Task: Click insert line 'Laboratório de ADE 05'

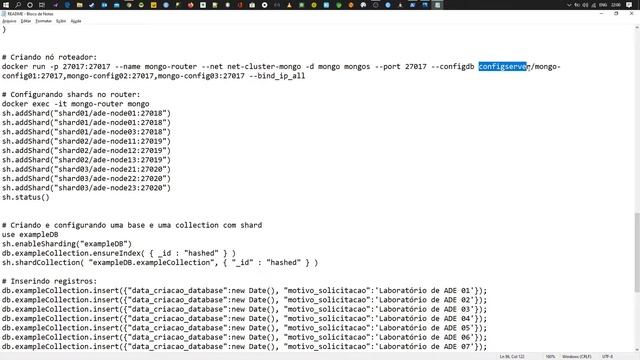Action: [x=244, y=328]
